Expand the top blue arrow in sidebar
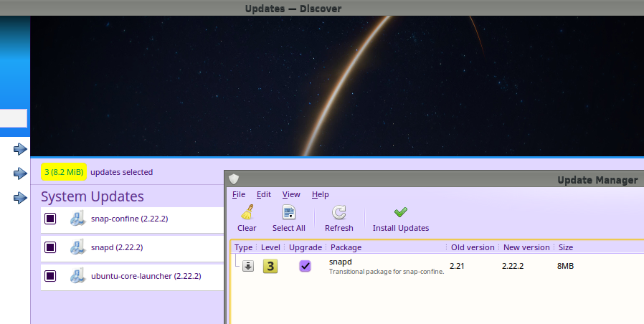Image resolution: width=644 pixels, height=324 pixels. pos(20,149)
